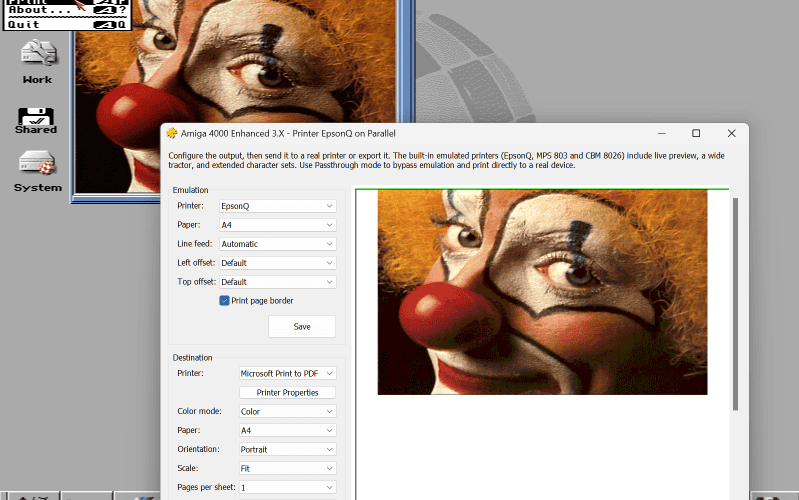Minimize the Printer EpsonQ dialog window
The height and width of the screenshot is (500, 799).
[x=661, y=134]
